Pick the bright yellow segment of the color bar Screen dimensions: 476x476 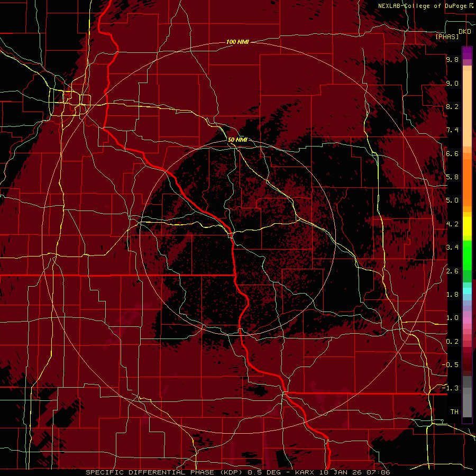tap(467, 226)
